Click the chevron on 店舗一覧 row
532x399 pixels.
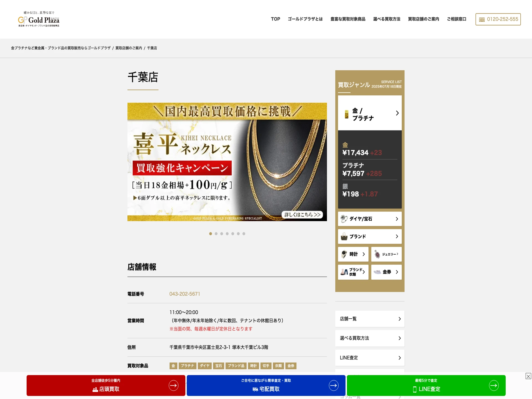[400, 319]
